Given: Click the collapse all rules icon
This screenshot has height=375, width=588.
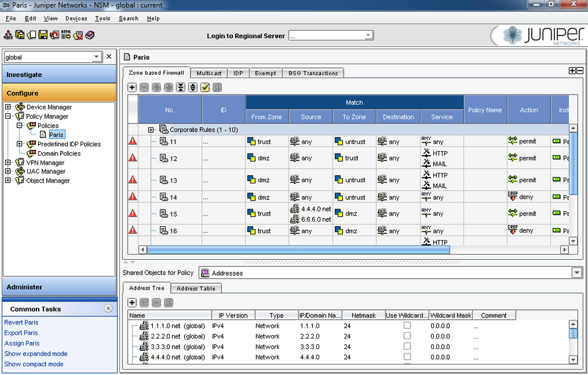Looking at the screenshot, I should 181,88.
